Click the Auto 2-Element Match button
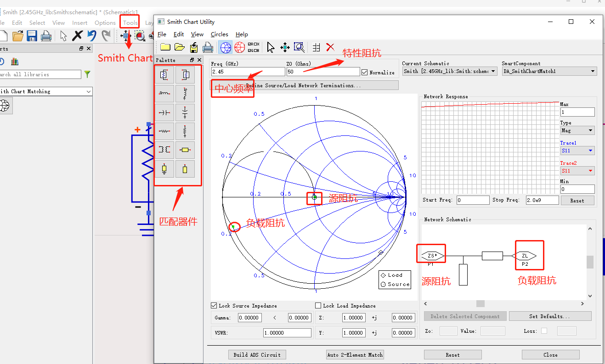Viewport: 605px width, 364px height. tap(355, 354)
